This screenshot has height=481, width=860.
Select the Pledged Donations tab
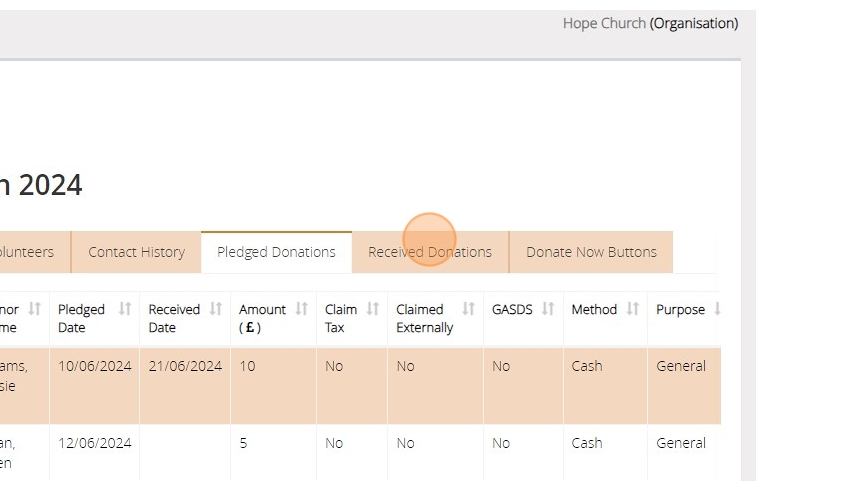click(276, 252)
